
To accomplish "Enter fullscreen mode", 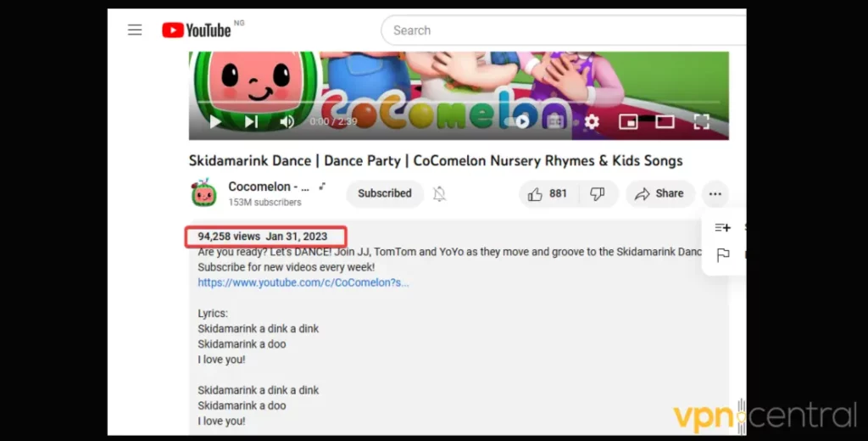I will coord(701,121).
